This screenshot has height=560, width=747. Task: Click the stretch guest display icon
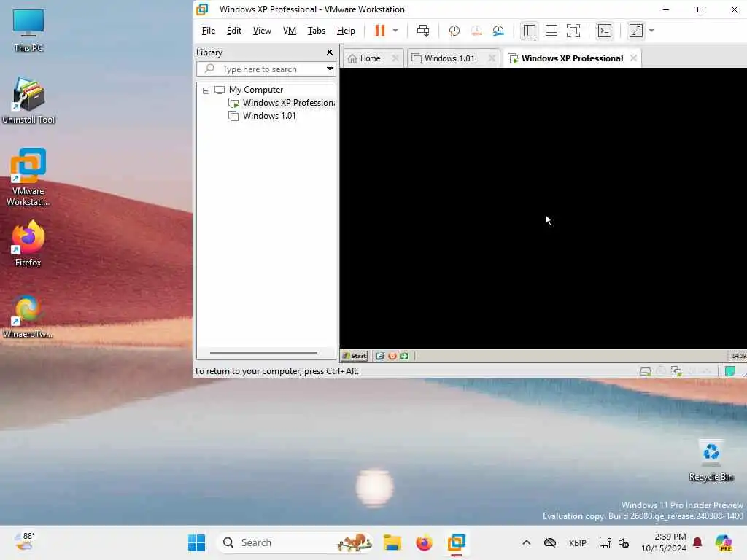pos(636,31)
